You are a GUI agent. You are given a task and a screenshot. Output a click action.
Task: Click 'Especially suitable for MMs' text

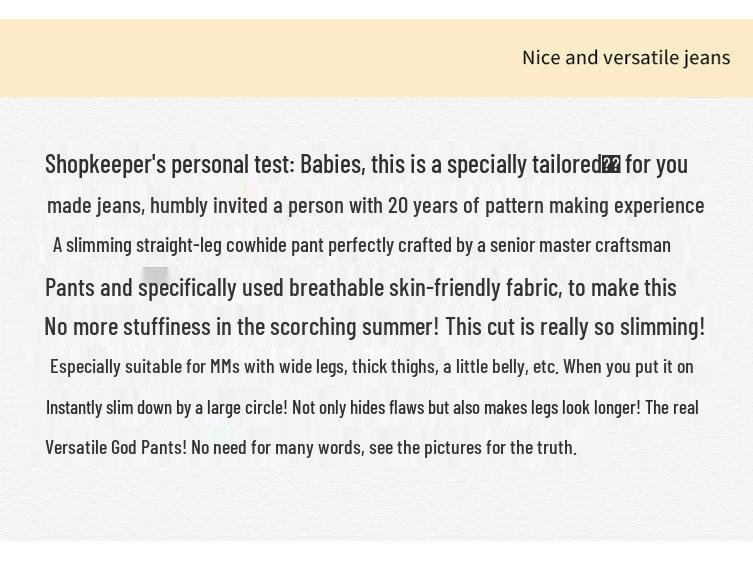145,367
